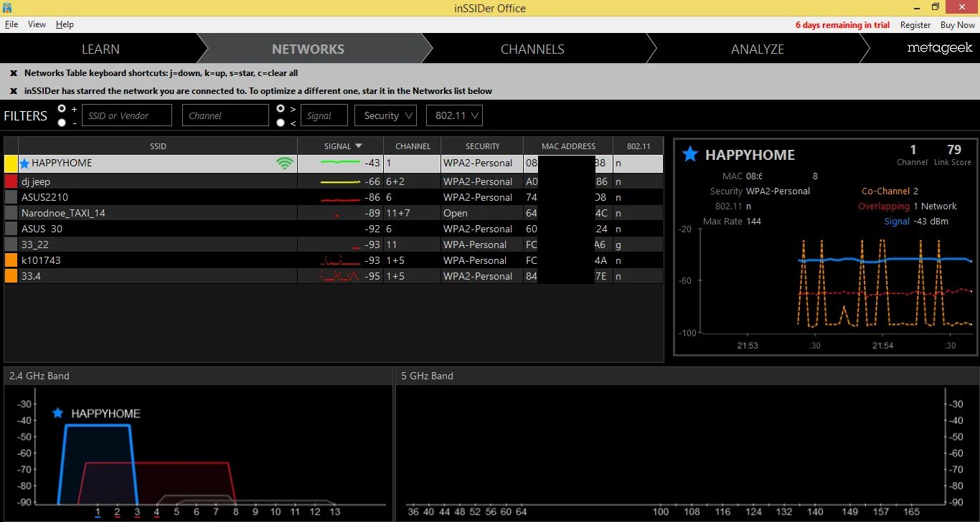The height and width of the screenshot is (522, 980).
Task: Sort by the 802.11 column header
Action: [639, 146]
